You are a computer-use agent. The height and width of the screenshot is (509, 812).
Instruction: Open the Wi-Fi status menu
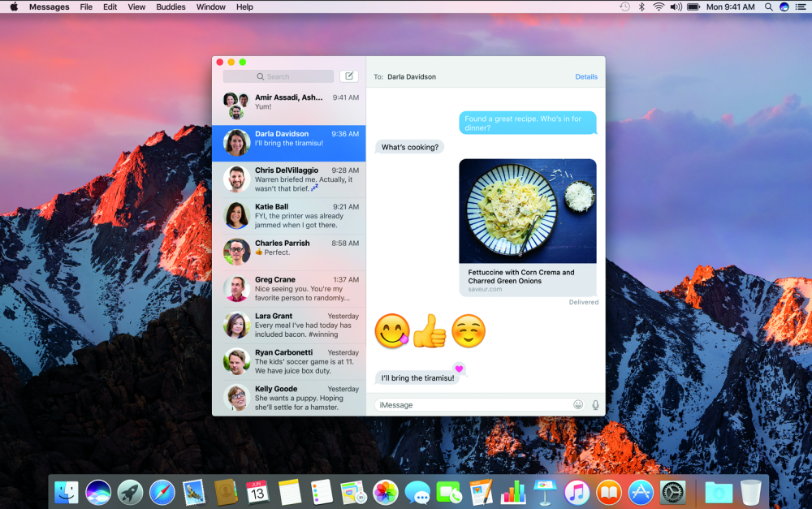pos(659,6)
